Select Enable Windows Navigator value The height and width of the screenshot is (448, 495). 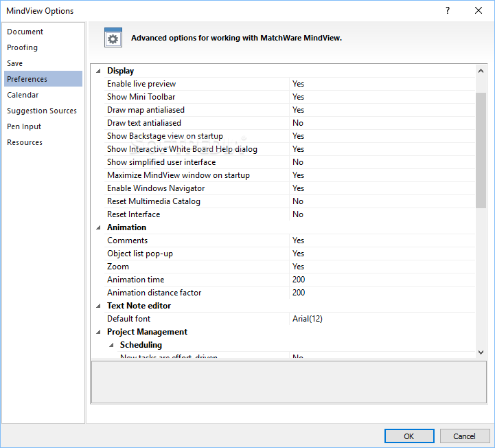(382, 188)
